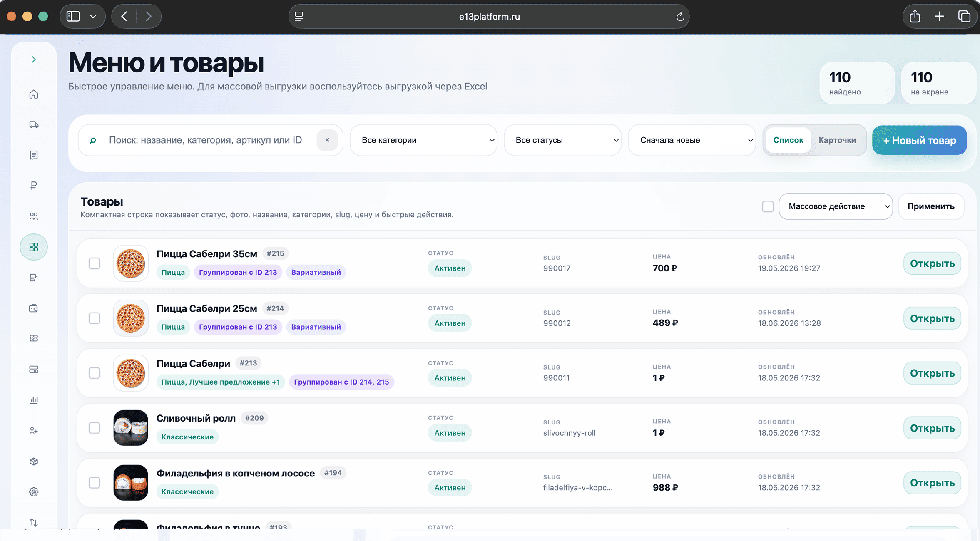Click the 'Активен' status badge on #215
Image resolution: width=980 pixels, height=541 pixels.
tap(450, 268)
